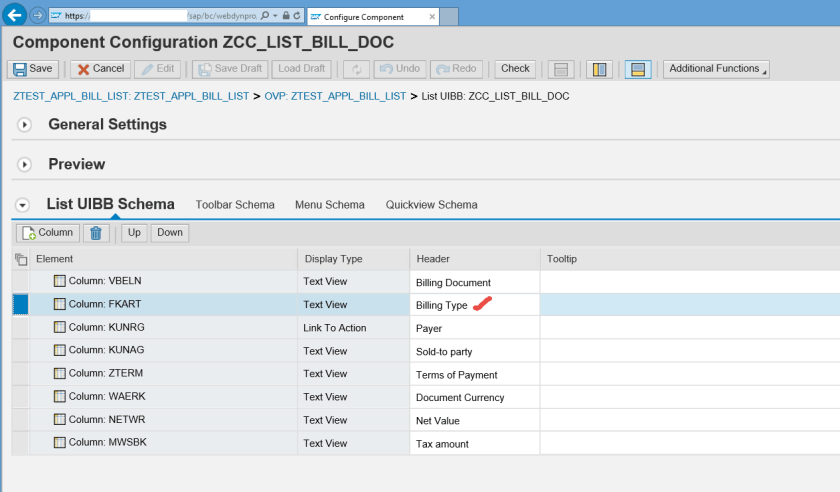840x492 pixels.
Task: Click column icon beside Column: ZTERM
Action: (x=59, y=373)
